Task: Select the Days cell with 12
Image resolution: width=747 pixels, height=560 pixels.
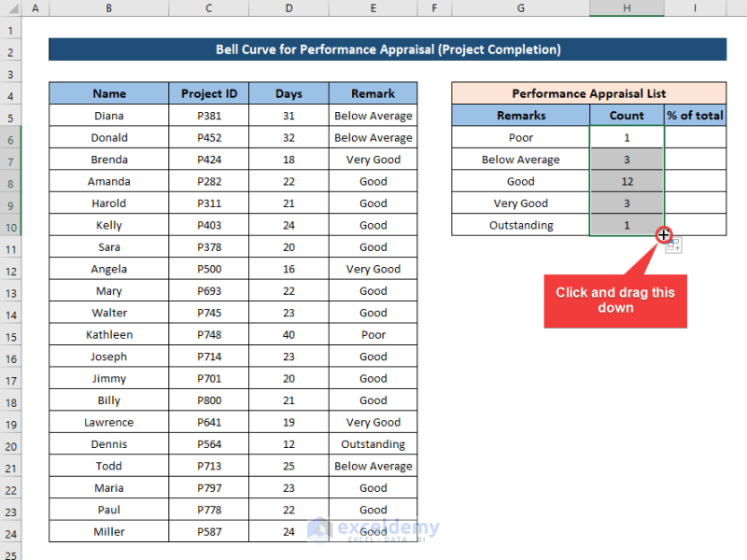Action: pos(289,444)
